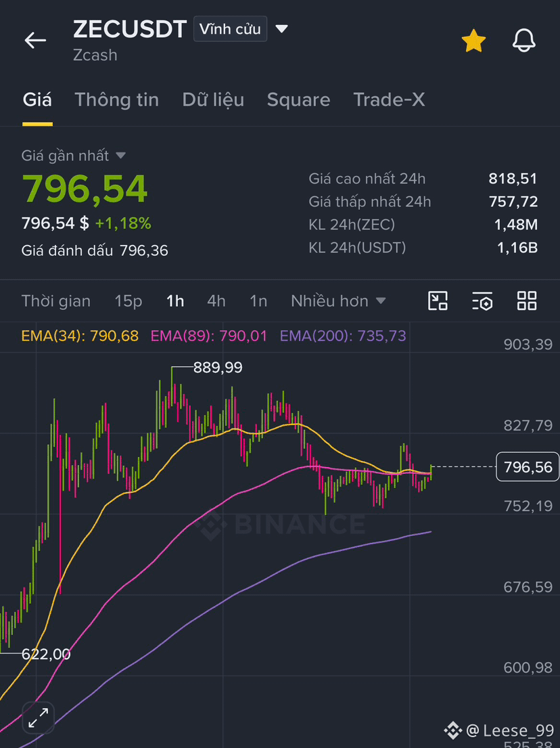Tap the large 796,54 last price
The height and width of the screenshot is (748, 560).
[85, 189]
